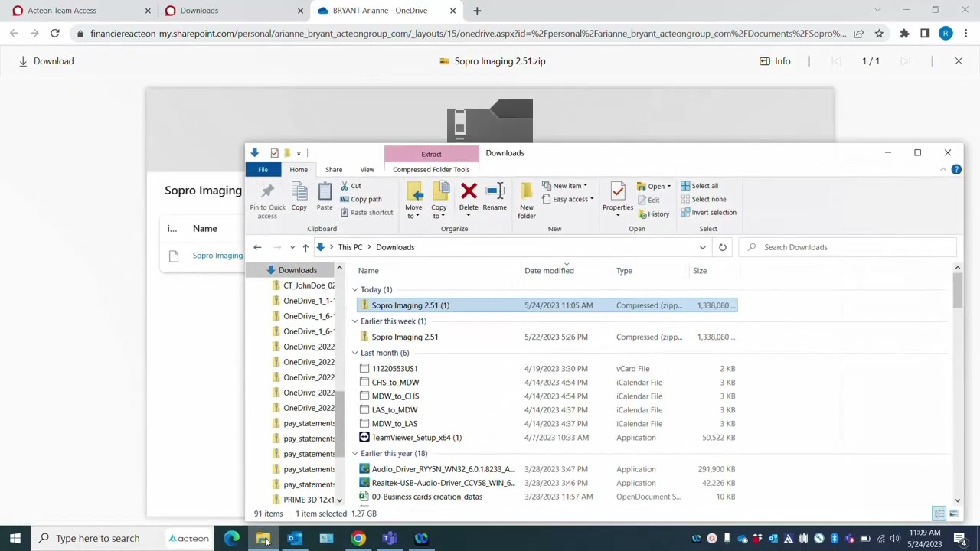Switch to large icons view layout
Viewport: 980px width, 551px height.
953,514
